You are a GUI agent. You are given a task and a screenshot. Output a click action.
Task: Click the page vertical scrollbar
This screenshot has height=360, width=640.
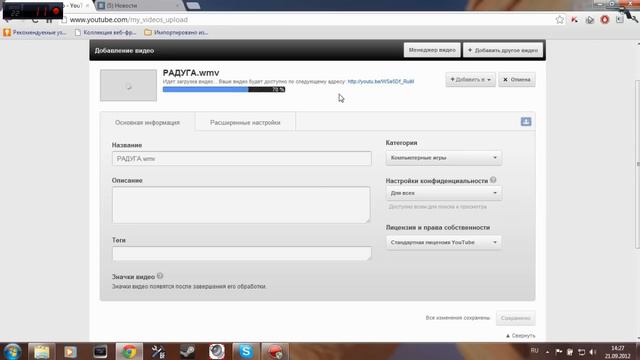tap(637, 164)
